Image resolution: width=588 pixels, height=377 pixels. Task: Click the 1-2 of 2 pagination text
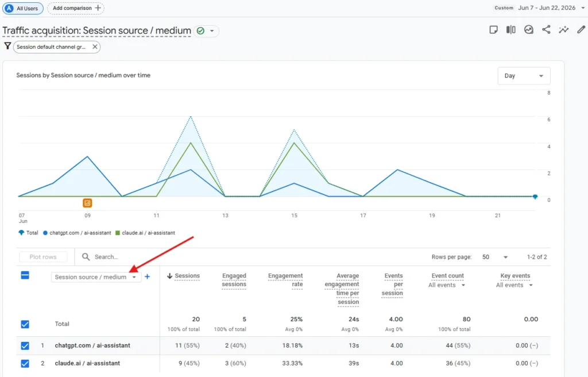click(537, 257)
